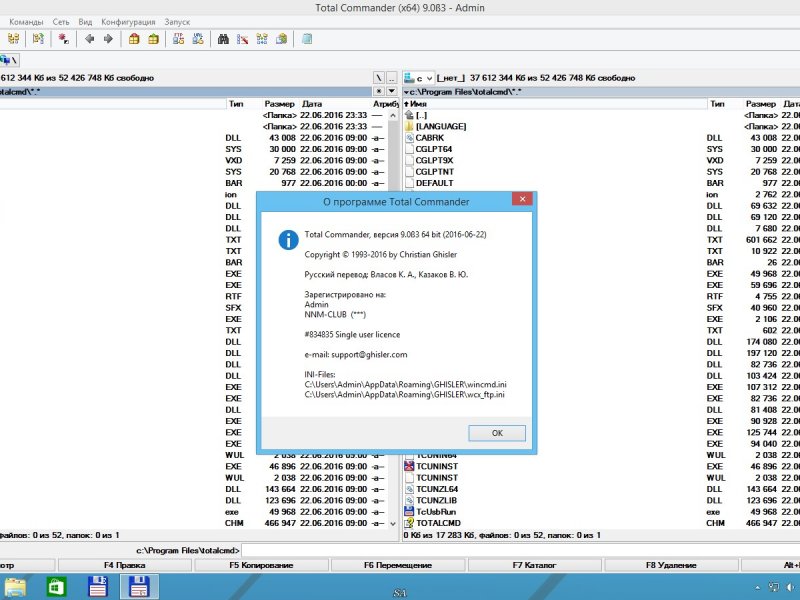Image resolution: width=800 pixels, height=600 pixels.
Task: Click the copy names to clipboard icon
Action: coord(281,39)
